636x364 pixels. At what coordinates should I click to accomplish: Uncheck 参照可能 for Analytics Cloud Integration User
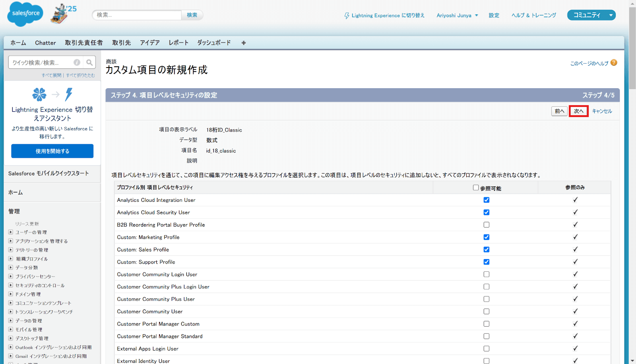pos(486,200)
